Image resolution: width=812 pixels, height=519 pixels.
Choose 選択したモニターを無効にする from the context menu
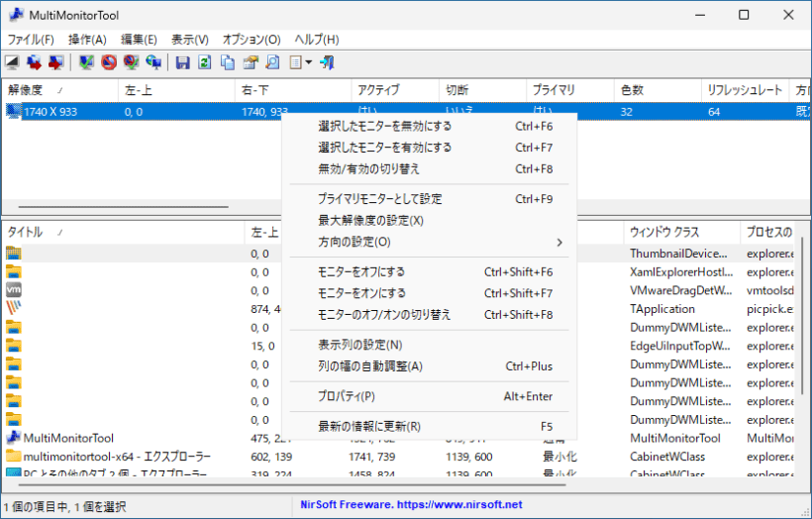[x=429, y=127]
